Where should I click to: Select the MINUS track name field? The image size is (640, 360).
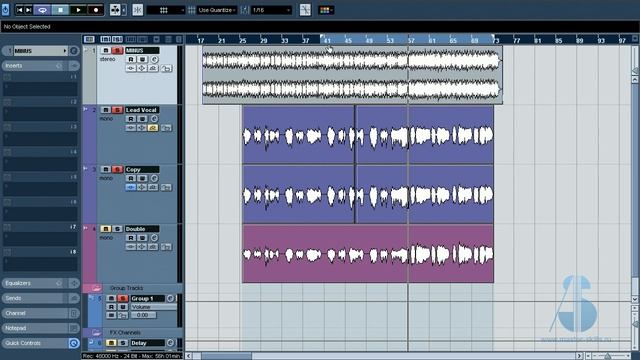(x=142, y=51)
